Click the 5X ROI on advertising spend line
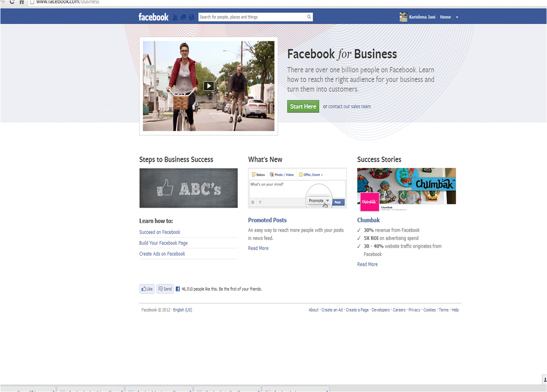The height and width of the screenshot is (392, 547). [391, 238]
